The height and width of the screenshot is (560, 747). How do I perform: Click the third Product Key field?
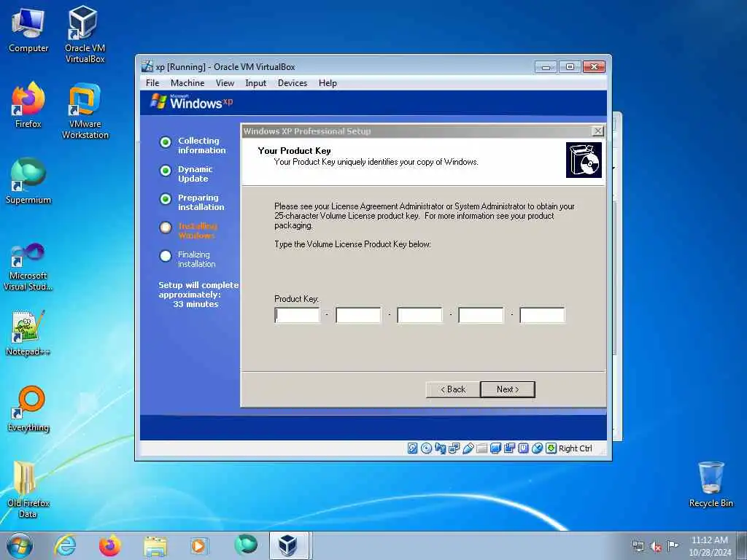(x=419, y=315)
